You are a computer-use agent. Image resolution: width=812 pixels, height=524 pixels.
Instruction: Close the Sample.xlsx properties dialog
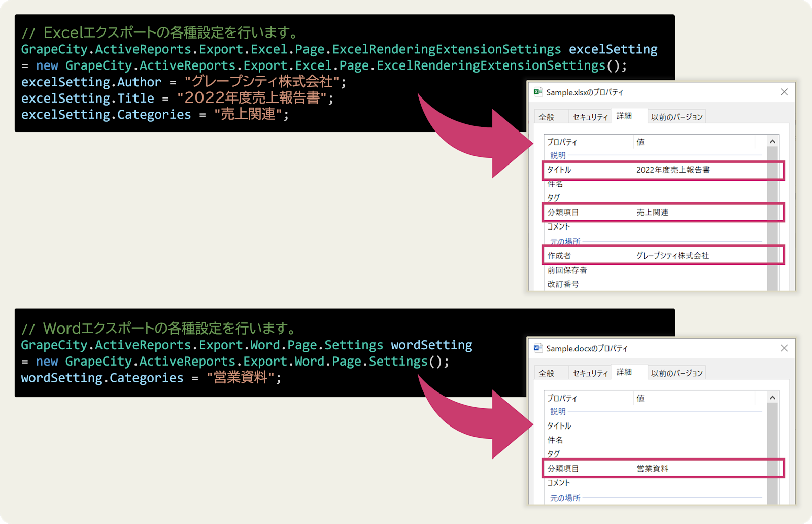click(784, 92)
